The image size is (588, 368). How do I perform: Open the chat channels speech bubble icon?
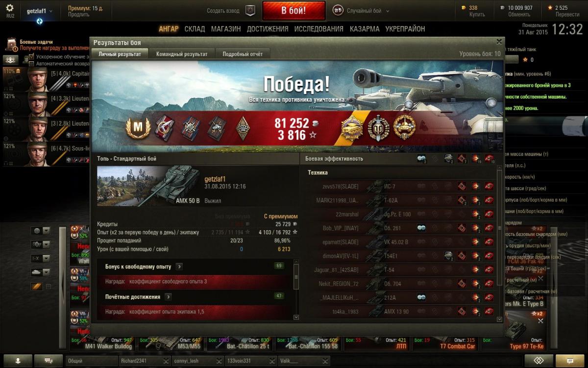coord(49,361)
